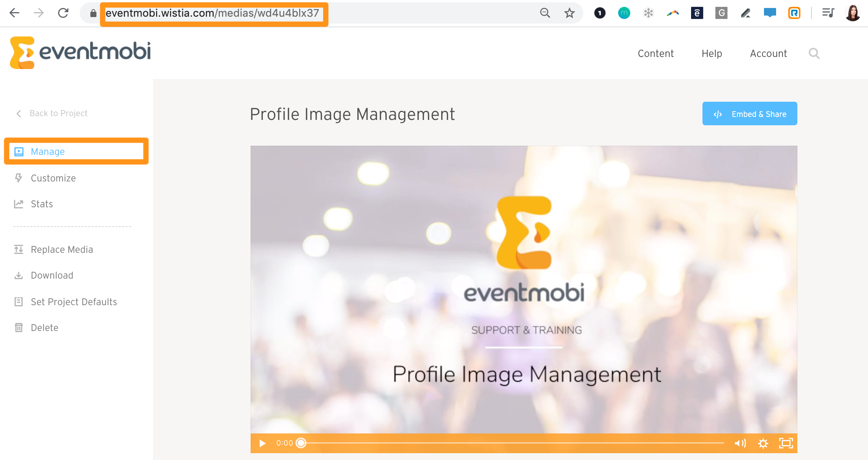Click the dark blue e extension icon
The height and width of the screenshot is (460, 868).
[x=697, y=13]
